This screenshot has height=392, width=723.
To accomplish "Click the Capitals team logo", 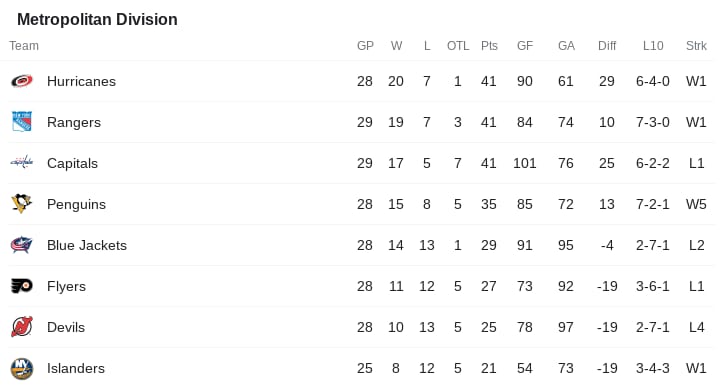I will tap(22, 163).
